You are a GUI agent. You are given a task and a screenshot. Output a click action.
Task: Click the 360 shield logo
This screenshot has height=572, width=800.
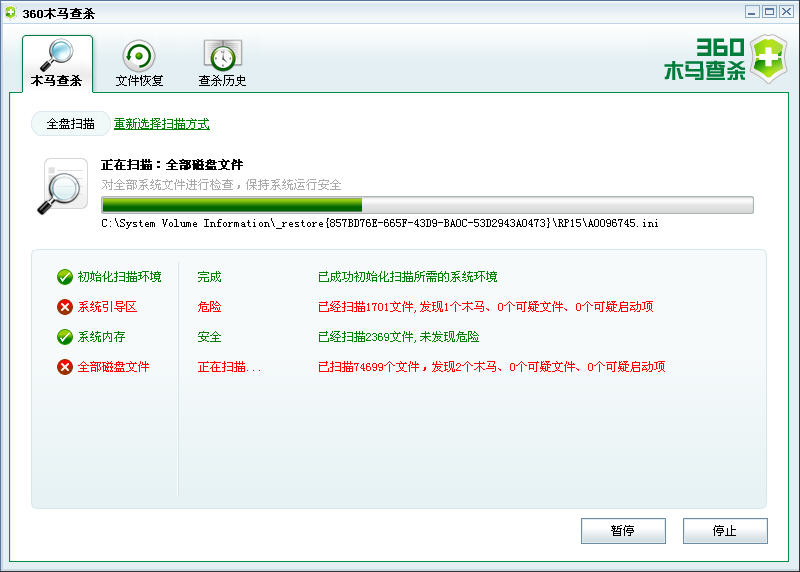(769, 59)
